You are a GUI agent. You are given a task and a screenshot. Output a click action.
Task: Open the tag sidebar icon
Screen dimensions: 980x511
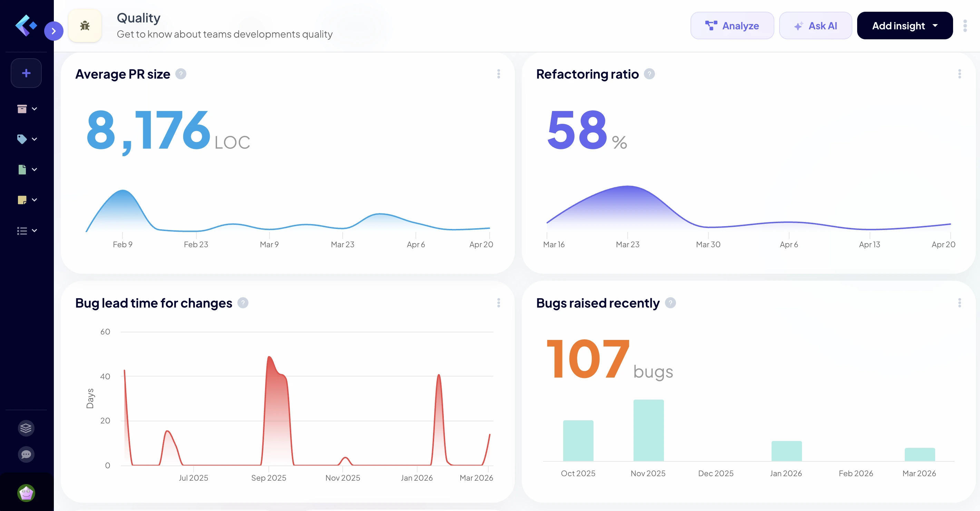coord(22,139)
